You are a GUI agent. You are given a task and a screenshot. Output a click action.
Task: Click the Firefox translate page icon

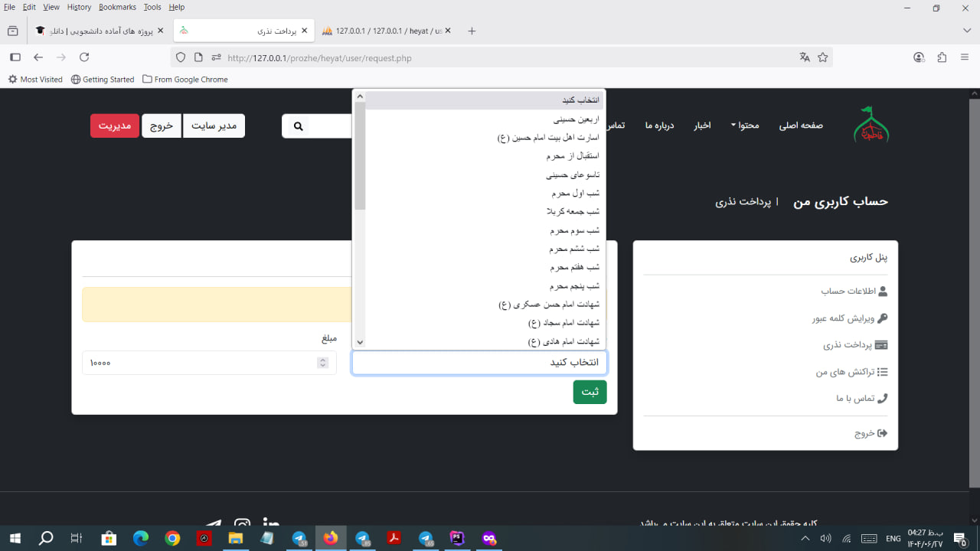(x=804, y=57)
